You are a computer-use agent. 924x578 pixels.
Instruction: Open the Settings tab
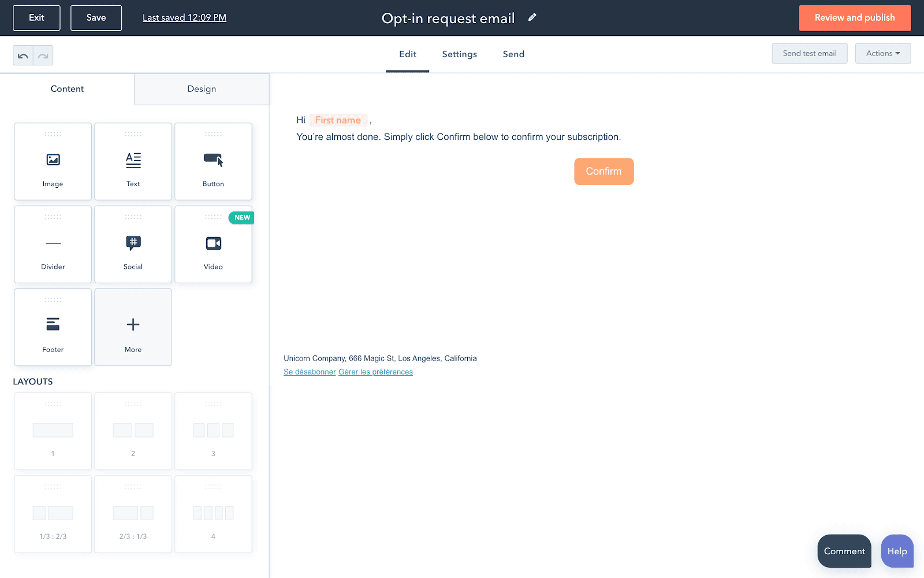coord(460,54)
